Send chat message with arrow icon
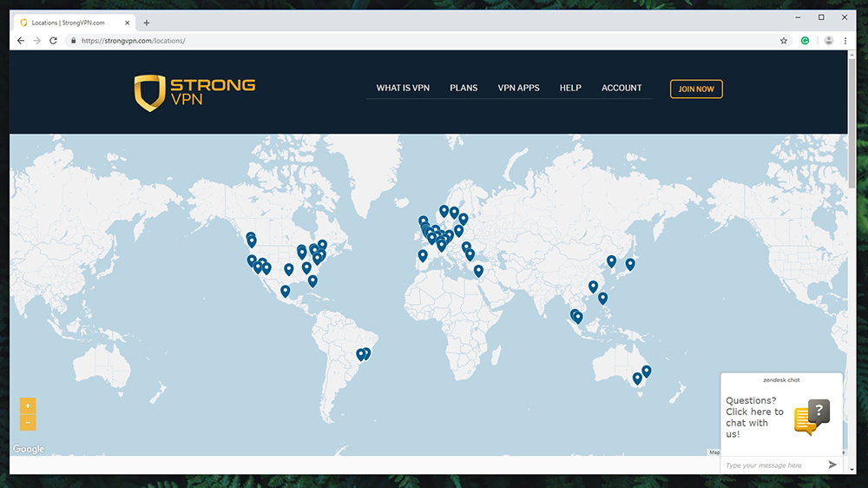This screenshot has width=868, height=488. click(832, 465)
